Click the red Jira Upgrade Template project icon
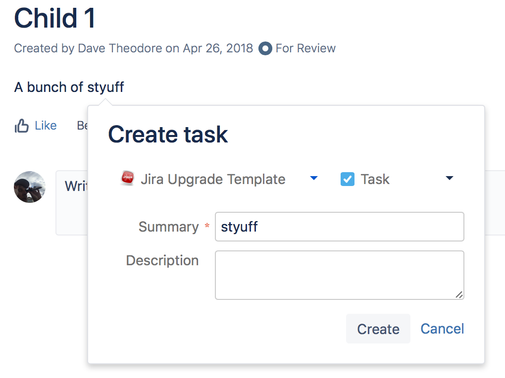505x378 pixels. click(x=127, y=178)
